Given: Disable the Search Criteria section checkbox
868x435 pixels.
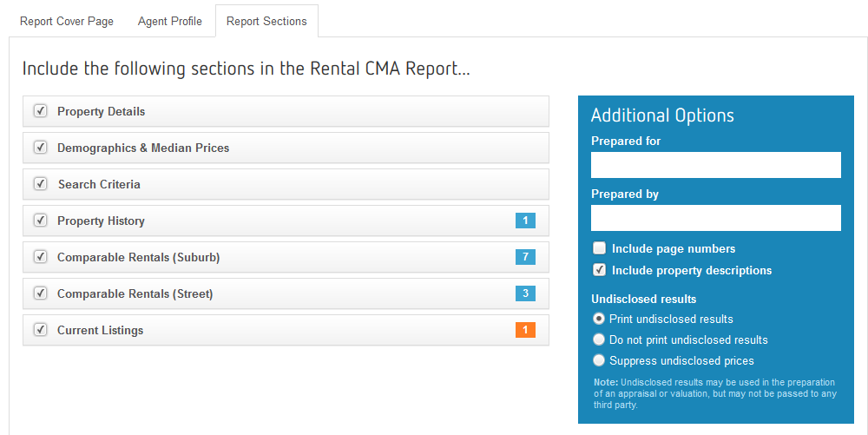Looking at the screenshot, I should coord(40,184).
